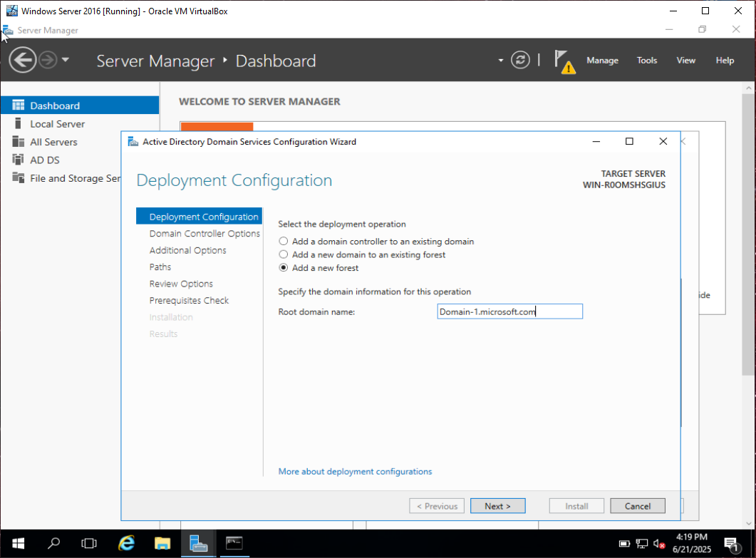Expand the navigation history dropdown arrow
Screen dimensions: 756x558
point(66,61)
